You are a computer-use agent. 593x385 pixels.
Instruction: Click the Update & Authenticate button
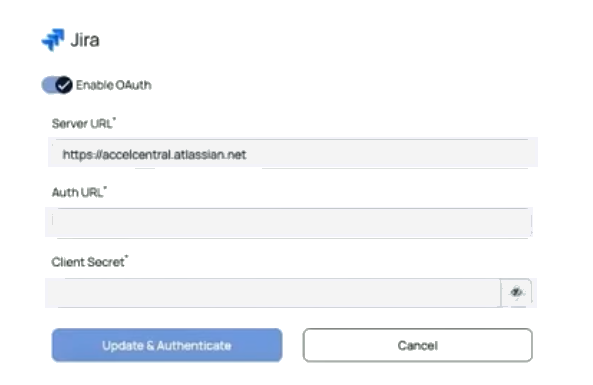coord(167,345)
